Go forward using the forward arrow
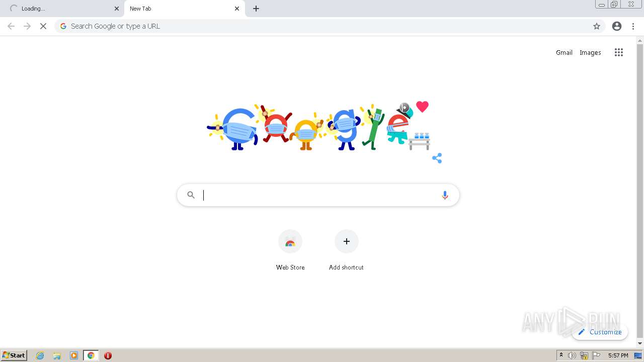This screenshot has height=362, width=644. pos(27,26)
